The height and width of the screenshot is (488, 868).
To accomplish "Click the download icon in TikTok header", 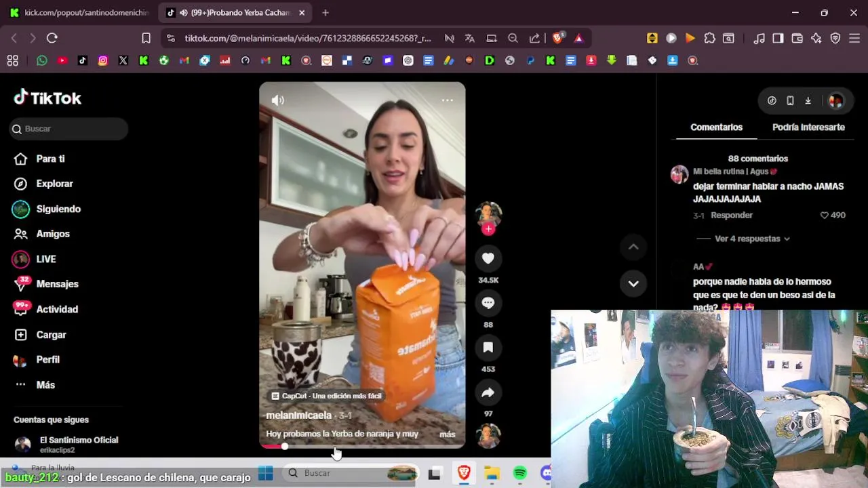I will coord(808,101).
